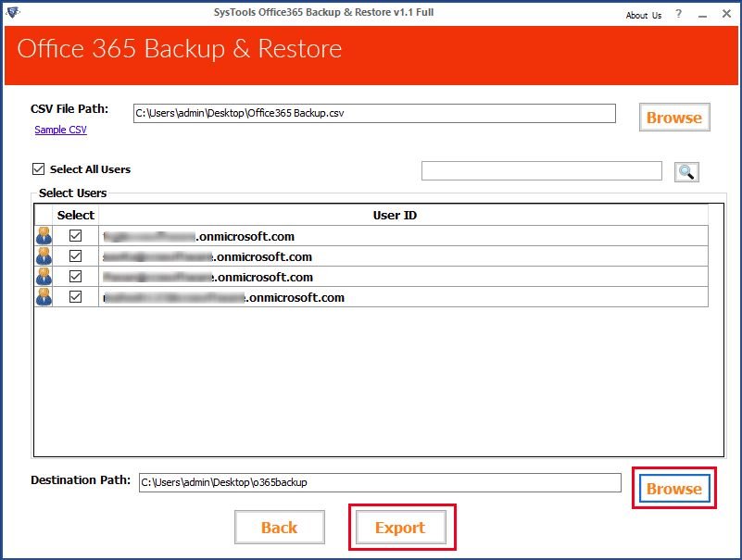Uncheck the third user's select checkbox
The width and height of the screenshot is (742, 560).
(x=75, y=276)
